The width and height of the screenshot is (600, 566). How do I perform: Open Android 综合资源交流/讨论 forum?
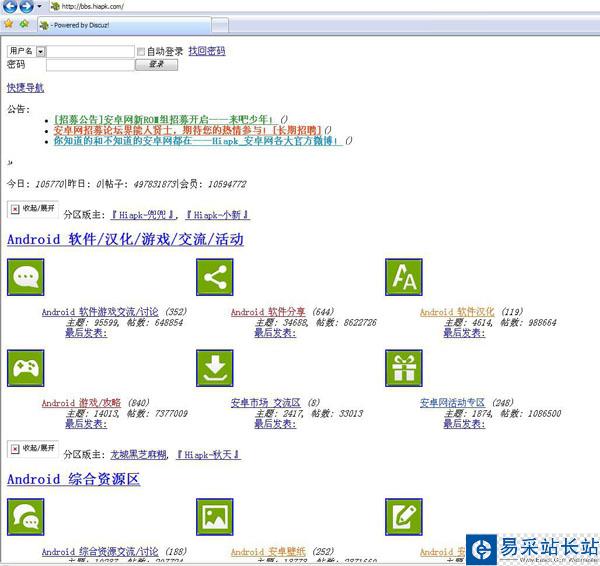(x=100, y=552)
